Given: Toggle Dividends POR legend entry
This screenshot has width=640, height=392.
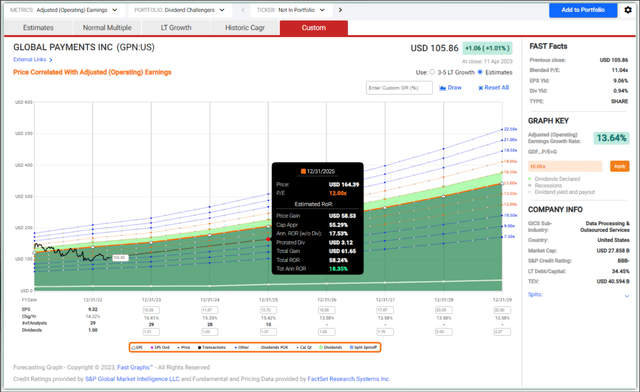Looking at the screenshot, I should point(273,347).
